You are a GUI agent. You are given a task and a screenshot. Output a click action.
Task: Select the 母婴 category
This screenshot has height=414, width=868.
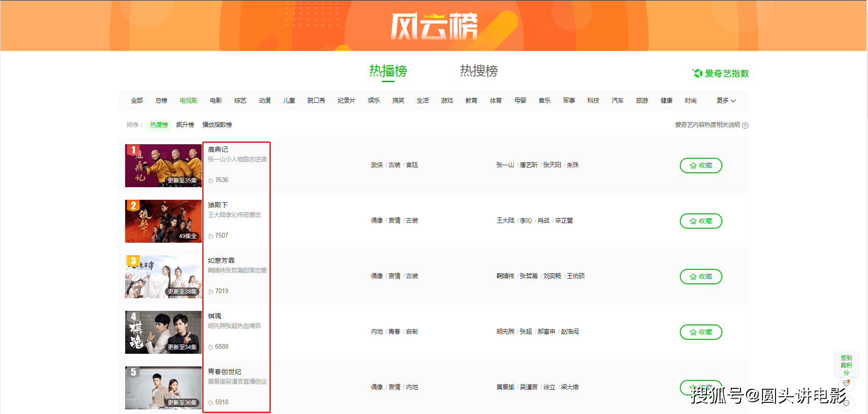coord(520,100)
